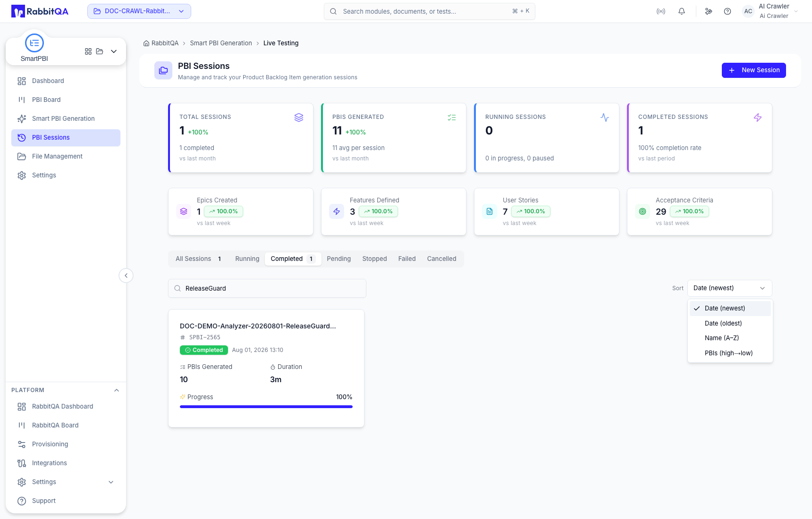This screenshot has height=519, width=812.
Task: Switch to the Running tab
Action: [247, 259]
